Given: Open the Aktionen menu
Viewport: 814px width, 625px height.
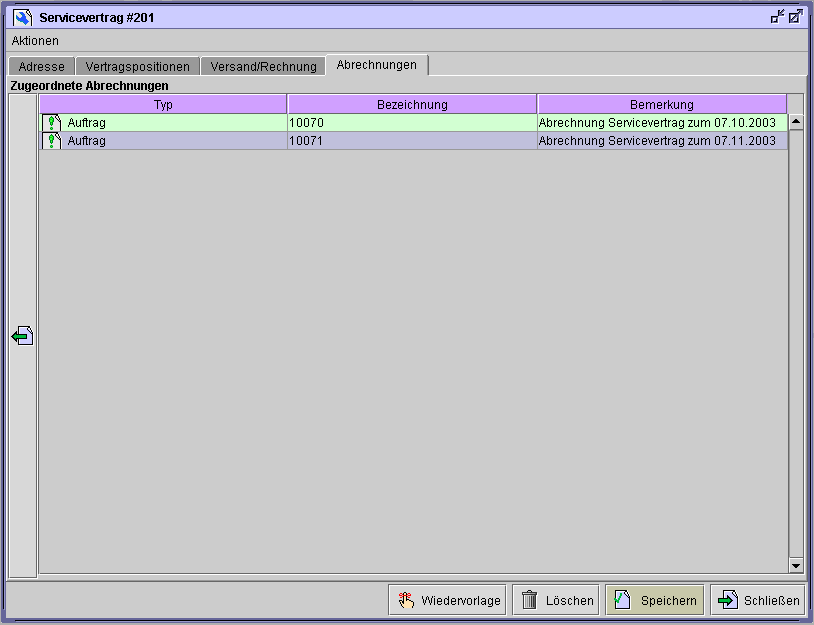Looking at the screenshot, I should 35,41.
